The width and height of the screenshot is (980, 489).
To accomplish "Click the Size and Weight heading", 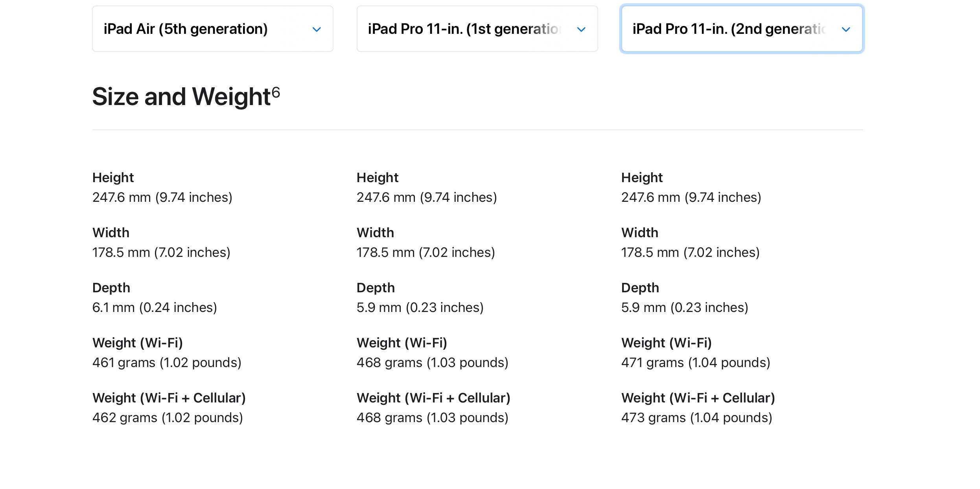I will point(181,97).
